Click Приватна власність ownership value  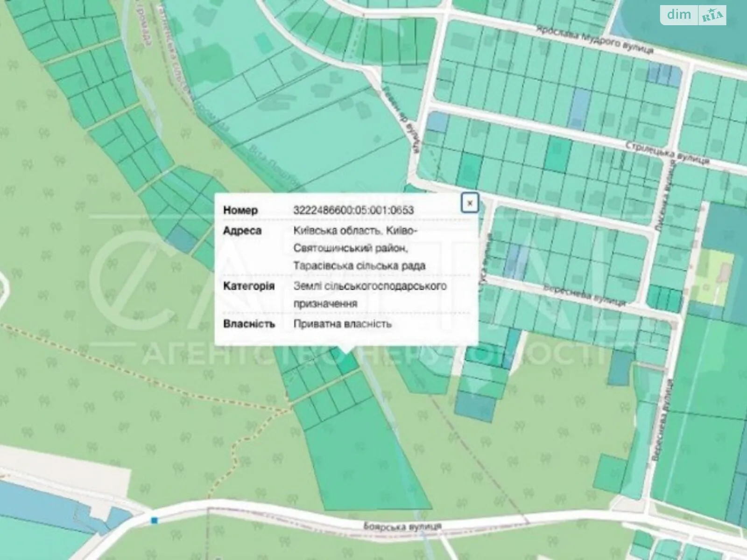[342, 324]
